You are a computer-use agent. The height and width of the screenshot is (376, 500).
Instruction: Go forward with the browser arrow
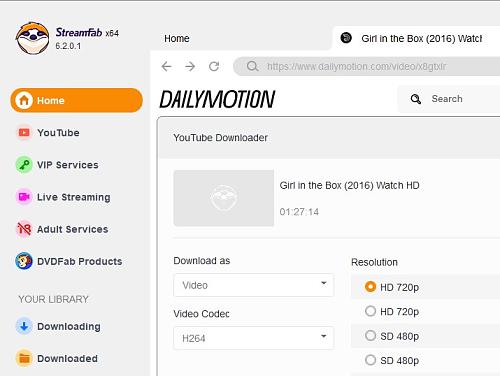[190, 67]
